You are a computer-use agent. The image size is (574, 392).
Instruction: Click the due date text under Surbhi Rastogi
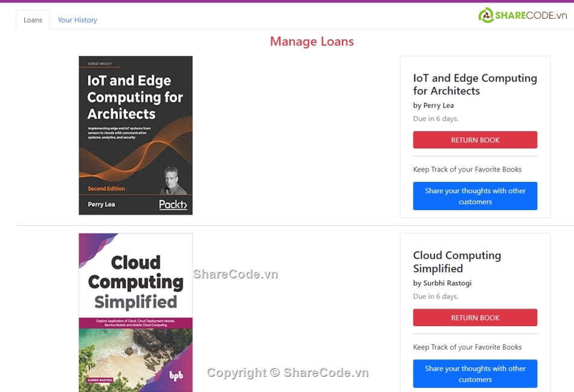tap(436, 297)
